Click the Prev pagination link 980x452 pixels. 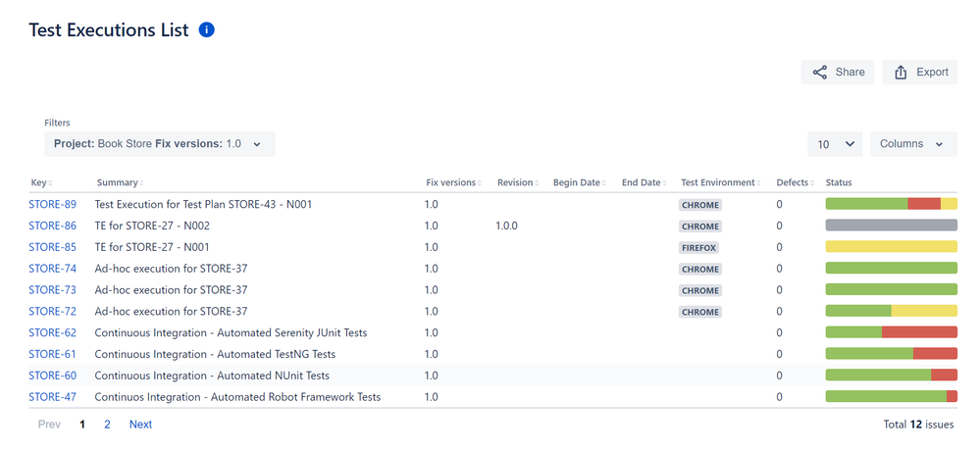pyautogui.click(x=49, y=425)
